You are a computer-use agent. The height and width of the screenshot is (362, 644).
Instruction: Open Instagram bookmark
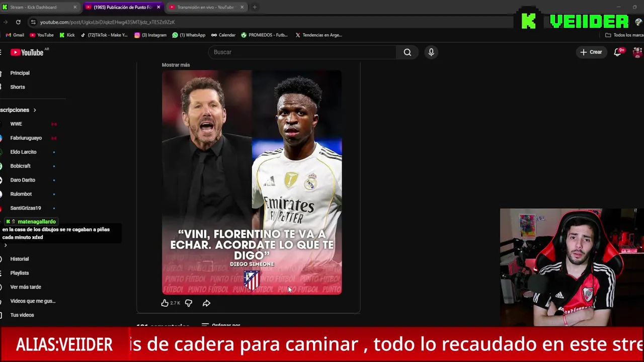coord(150,35)
